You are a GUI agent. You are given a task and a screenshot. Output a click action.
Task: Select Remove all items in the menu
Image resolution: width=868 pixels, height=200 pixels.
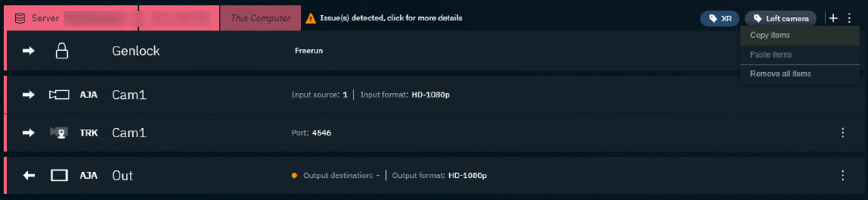780,74
